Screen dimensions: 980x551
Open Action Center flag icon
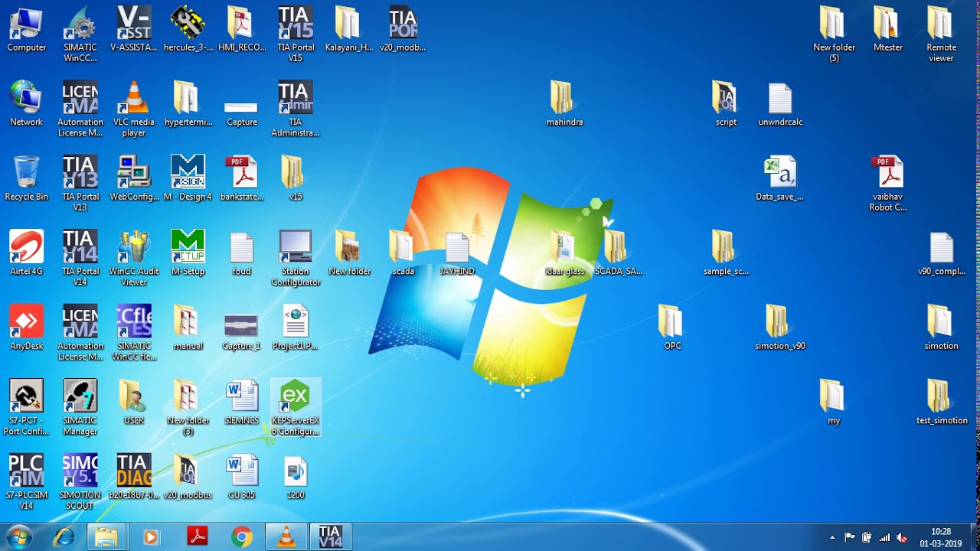[x=850, y=537]
